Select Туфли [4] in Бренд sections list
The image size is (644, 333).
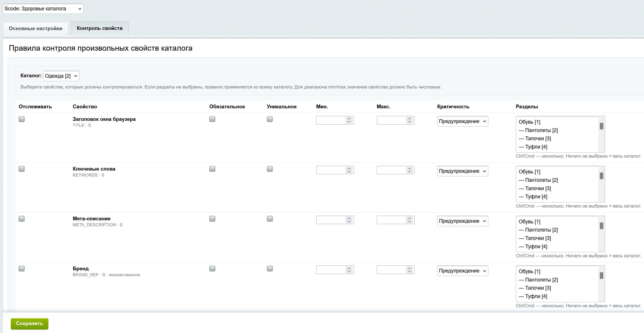tap(557, 296)
